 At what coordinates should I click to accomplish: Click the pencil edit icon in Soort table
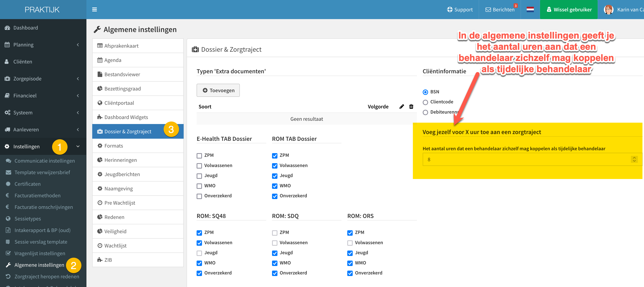[401, 107]
